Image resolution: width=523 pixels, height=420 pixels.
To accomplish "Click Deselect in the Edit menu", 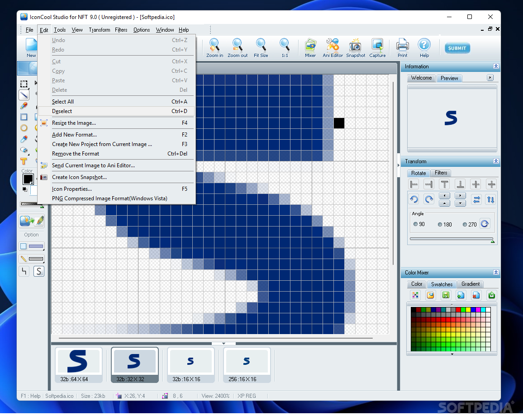I will tap(116, 111).
